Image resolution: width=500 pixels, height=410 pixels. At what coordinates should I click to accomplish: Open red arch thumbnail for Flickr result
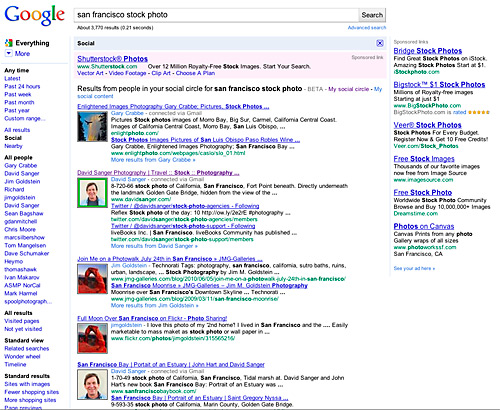click(92, 338)
